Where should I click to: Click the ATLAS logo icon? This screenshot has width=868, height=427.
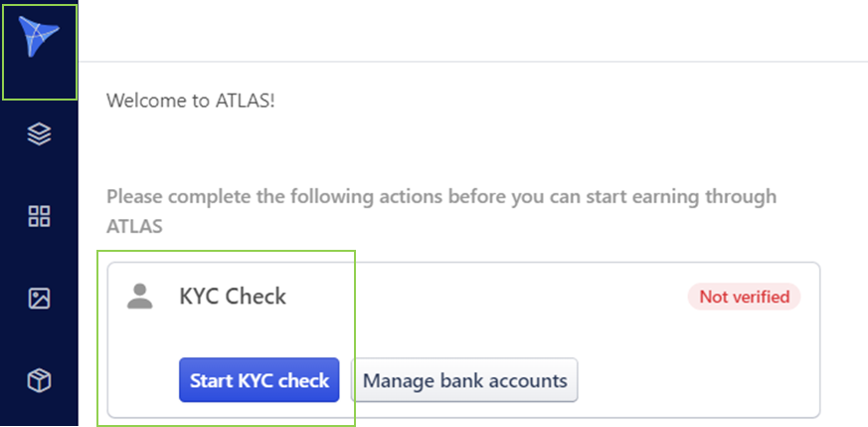click(39, 40)
